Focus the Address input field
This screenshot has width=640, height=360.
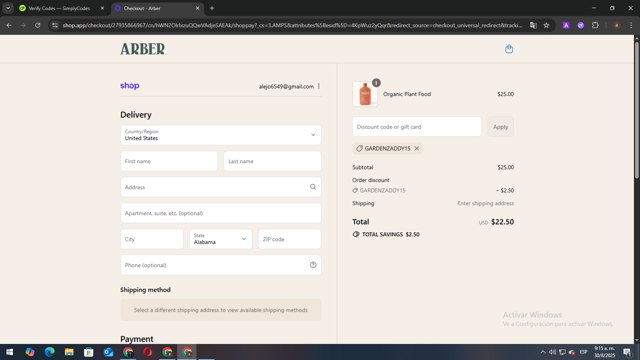220,187
